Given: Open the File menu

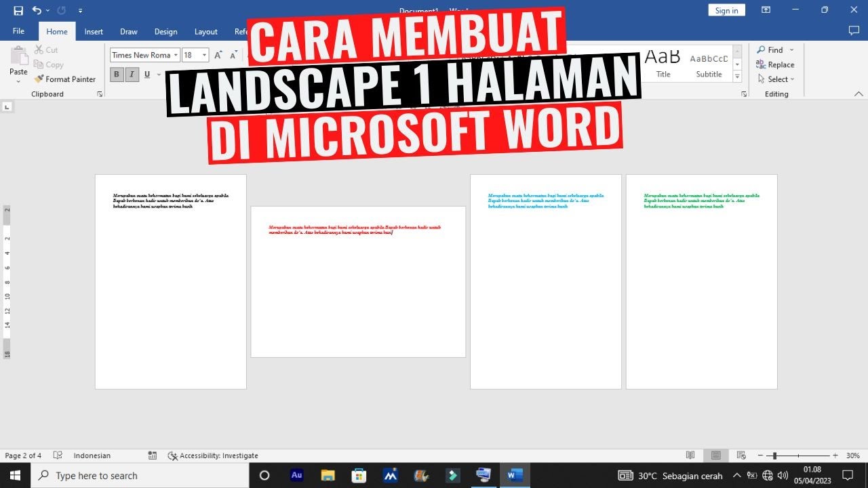Looking at the screenshot, I should 18,31.
